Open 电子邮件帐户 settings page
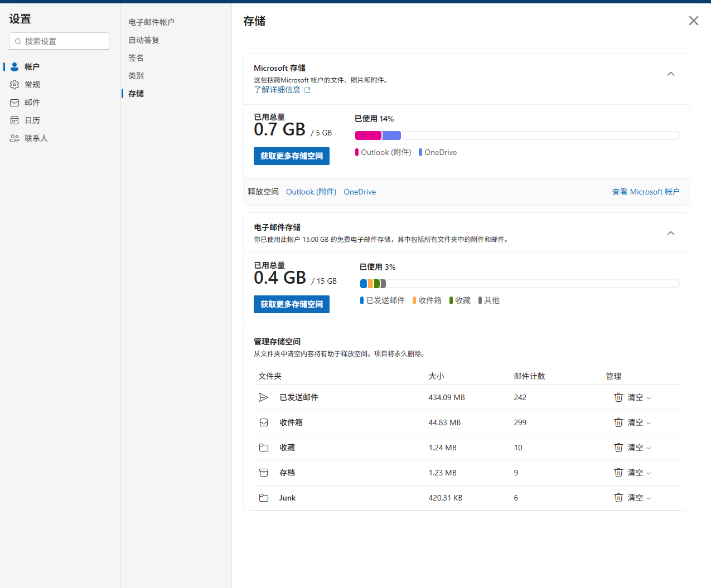711x588 pixels. [x=152, y=22]
